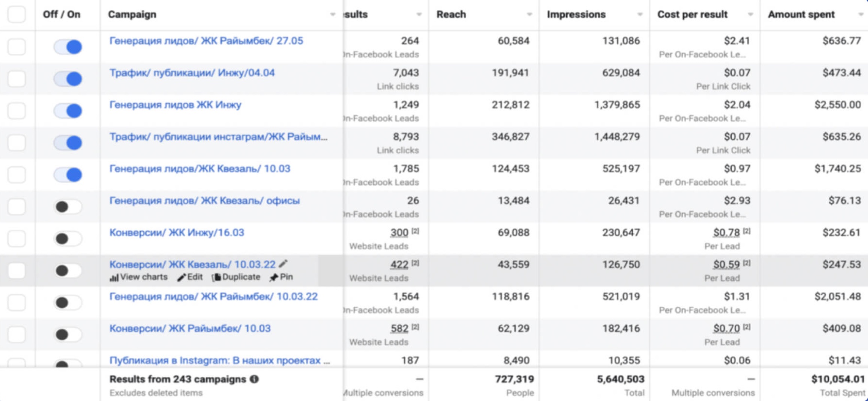Click the $0.78 Per Lead cost value
The height and width of the screenshot is (401, 868).
(x=727, y=233)
